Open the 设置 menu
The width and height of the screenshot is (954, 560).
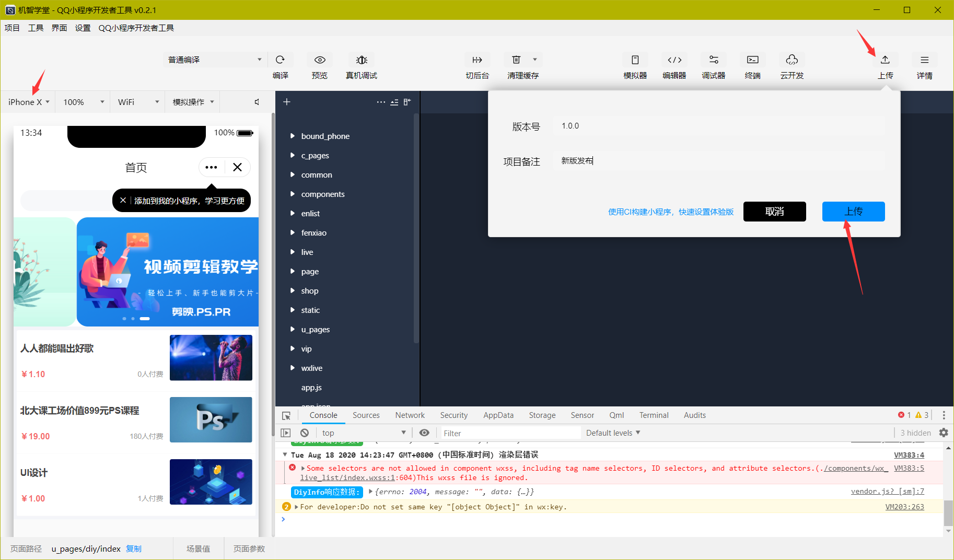(83, 28)
